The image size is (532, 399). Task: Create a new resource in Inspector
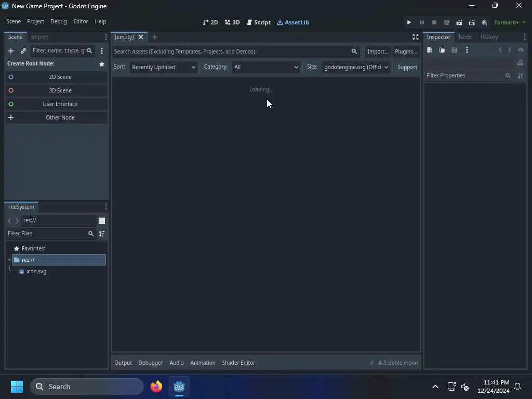(430, 50)
